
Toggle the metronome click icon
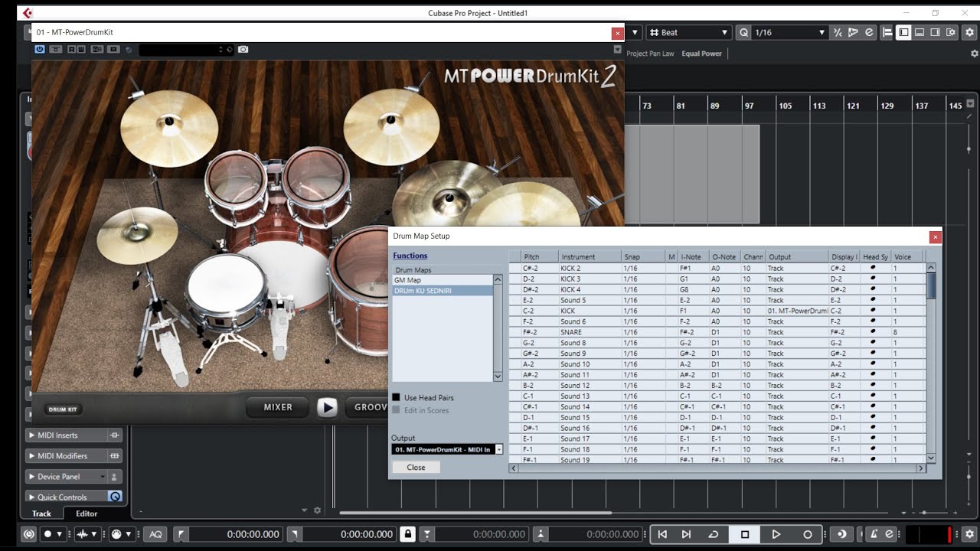874,534
